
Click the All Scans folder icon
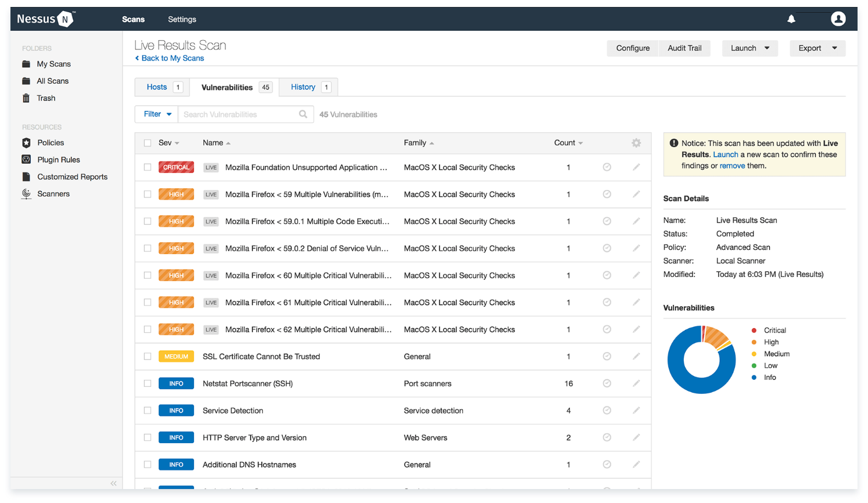[26, 81]
